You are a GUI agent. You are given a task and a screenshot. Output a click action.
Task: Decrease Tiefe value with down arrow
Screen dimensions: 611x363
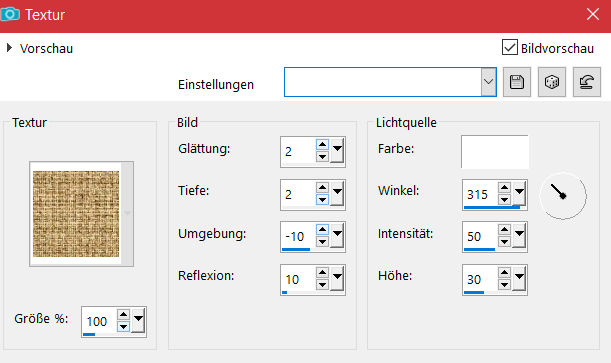(x=322, y=200)
